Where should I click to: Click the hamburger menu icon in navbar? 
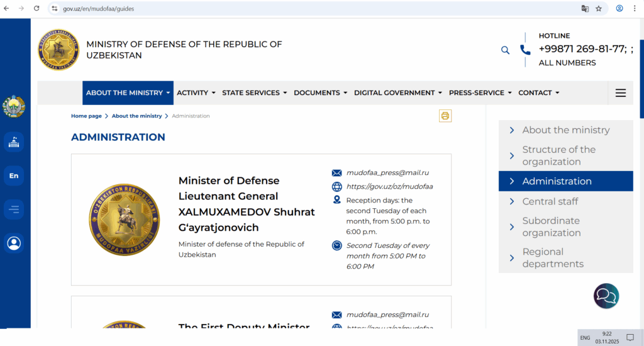[621, 93]
